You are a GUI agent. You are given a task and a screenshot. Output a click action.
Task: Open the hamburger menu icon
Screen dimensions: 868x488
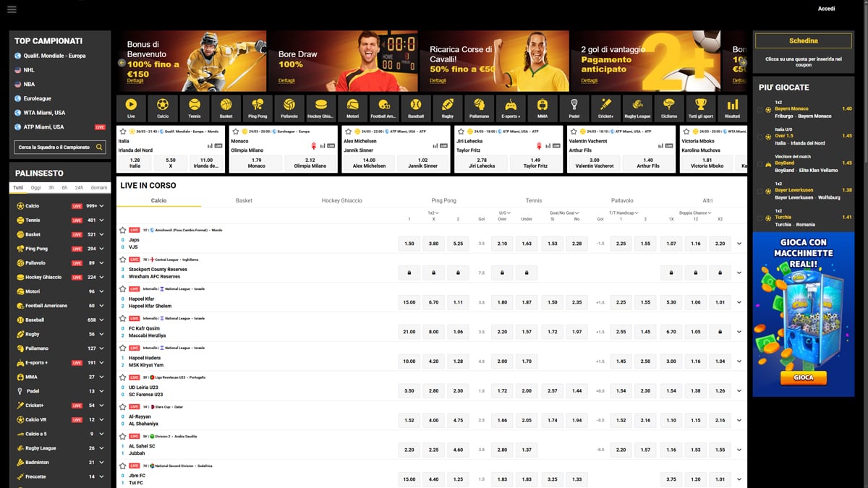pos(12,9)
